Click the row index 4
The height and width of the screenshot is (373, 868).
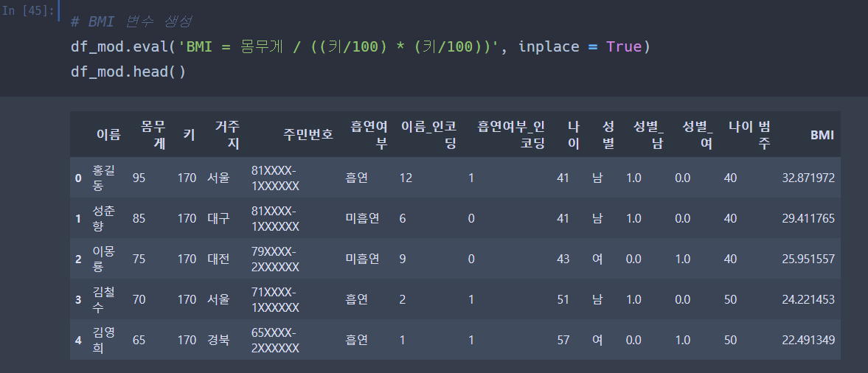point(78,340)
